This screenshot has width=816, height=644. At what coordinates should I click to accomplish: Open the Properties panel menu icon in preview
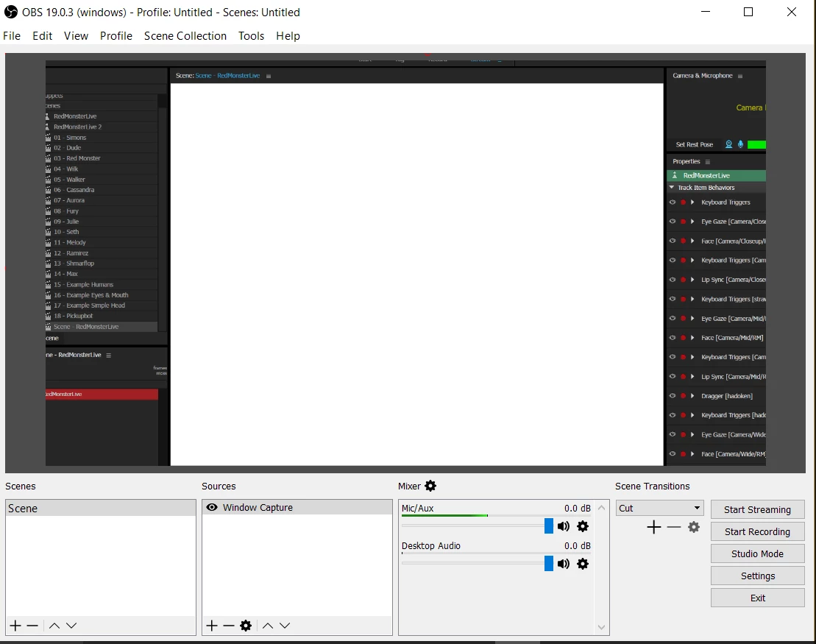click(708, 162)
